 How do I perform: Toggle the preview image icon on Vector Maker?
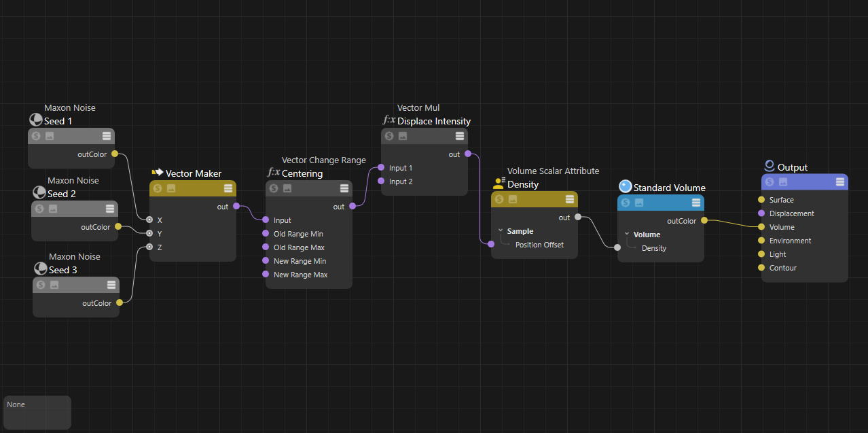pos(171,188)
